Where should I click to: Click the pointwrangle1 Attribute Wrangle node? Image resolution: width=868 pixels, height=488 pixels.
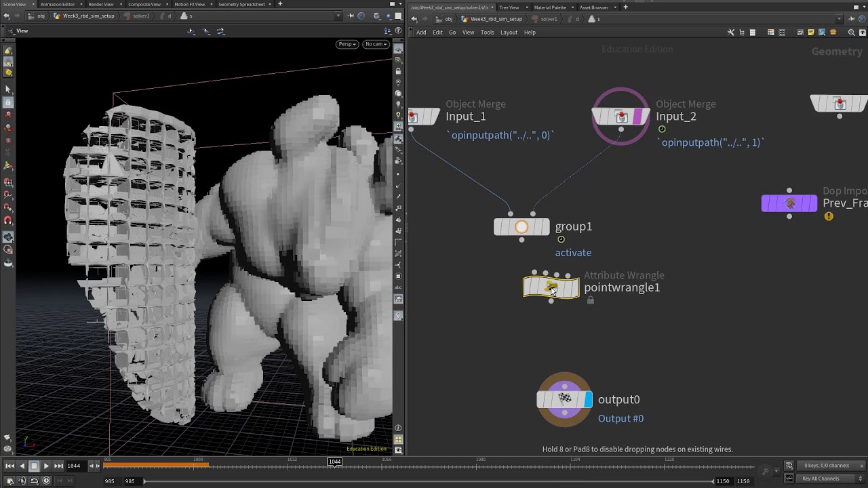click(551, 287)
